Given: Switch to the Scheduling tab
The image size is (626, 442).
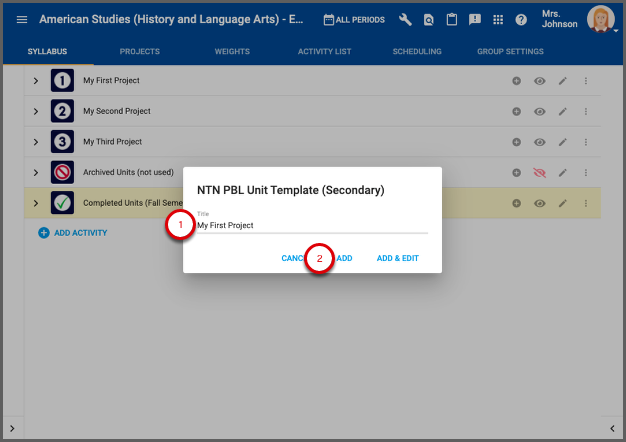Looking at the screenshot, I should coord(417,51).
